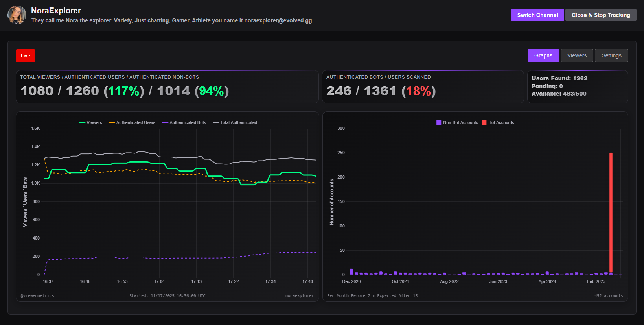Click the 1080 total viewers value

click(x=37, y=91)
